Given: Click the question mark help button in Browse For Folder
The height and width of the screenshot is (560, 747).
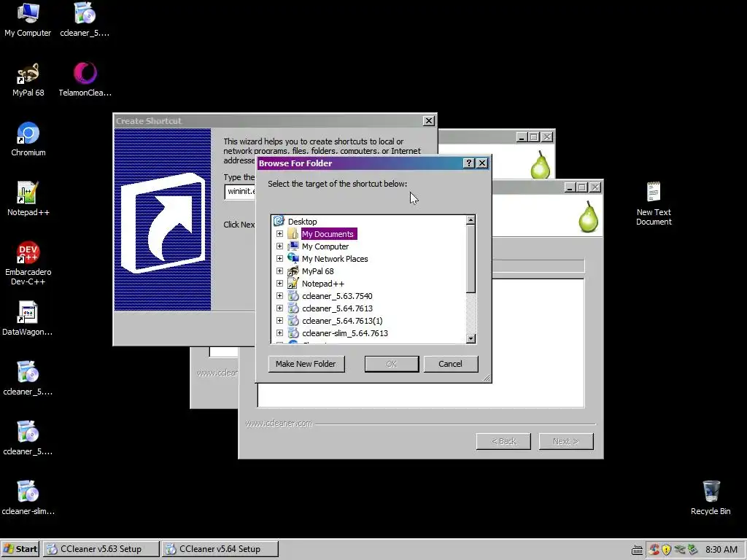Looking at the screenshot, I should [469, 163].
